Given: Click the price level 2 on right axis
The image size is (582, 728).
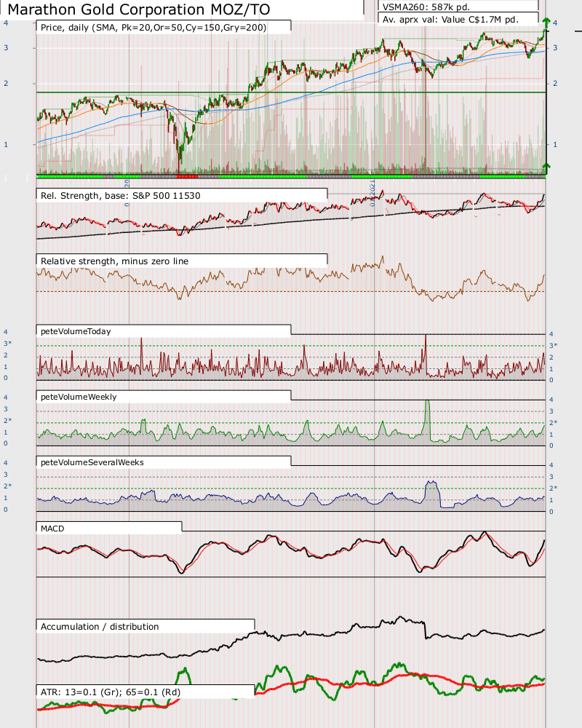Looking at the screenshot, I should [x=555, y=84].
